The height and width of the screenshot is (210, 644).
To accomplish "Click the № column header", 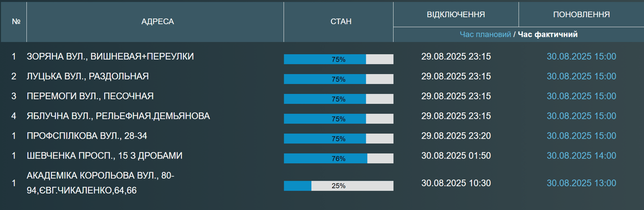I will pyautogui.click(x=16, y=22).
